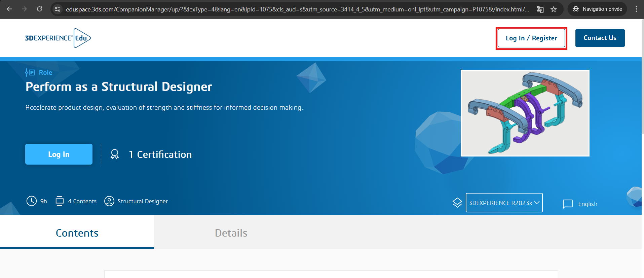Screen dimensions: 644x278
Task: Click the translate page icon
Action: pyautogui.click(x=540, y=9)
